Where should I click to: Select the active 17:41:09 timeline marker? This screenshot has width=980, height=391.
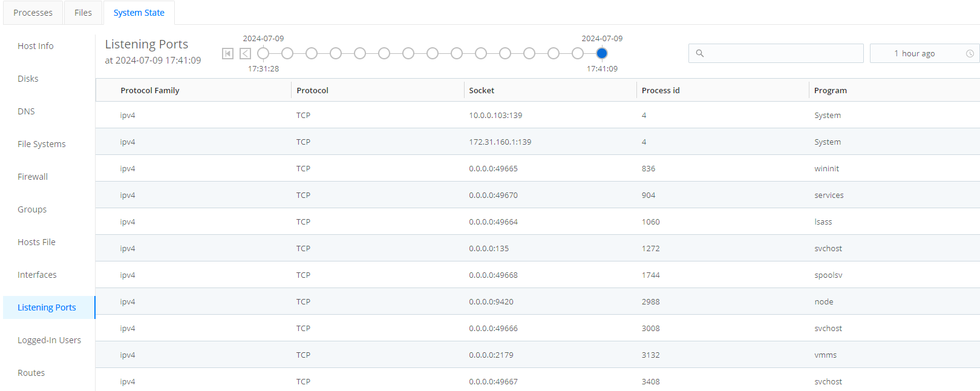tap(602, 53)
